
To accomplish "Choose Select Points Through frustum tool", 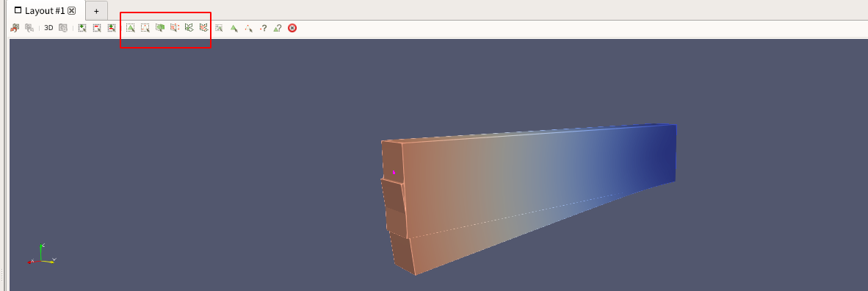I will [174, 28].
